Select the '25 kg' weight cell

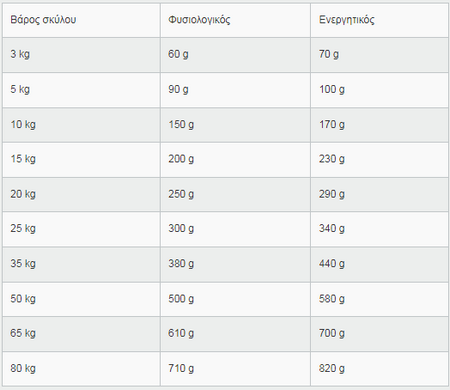click(81, 229)
